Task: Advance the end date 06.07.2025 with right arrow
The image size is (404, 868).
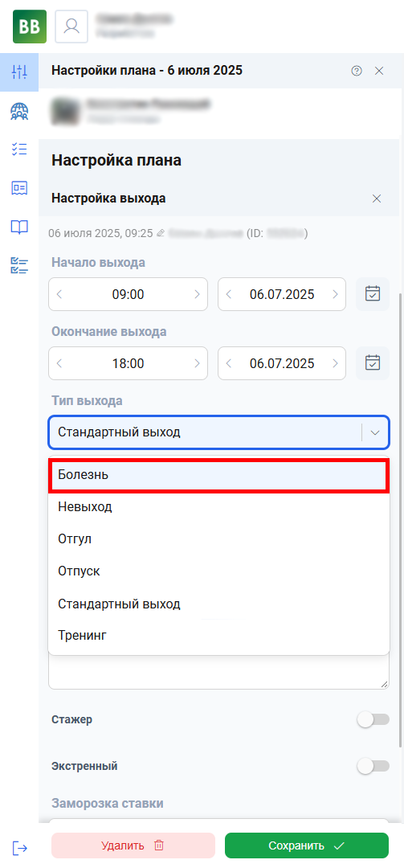Action: click(335, 363)
